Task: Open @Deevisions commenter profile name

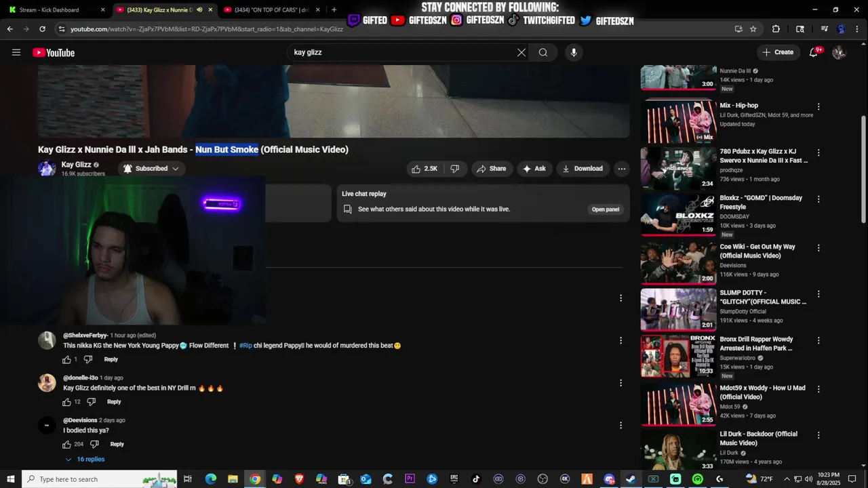Action: pyautogui.click(x=80, y=420)
